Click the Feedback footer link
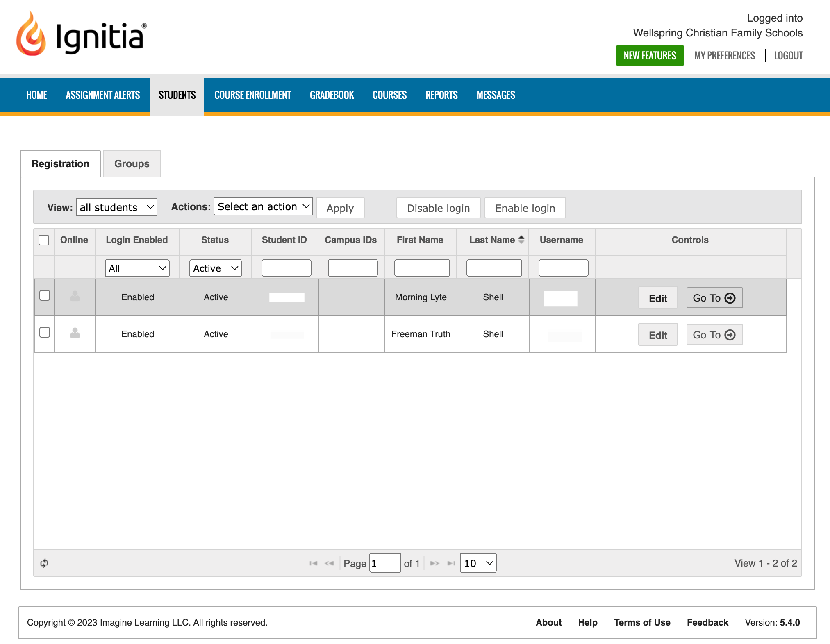830x644 pixels. coord(708,623)
